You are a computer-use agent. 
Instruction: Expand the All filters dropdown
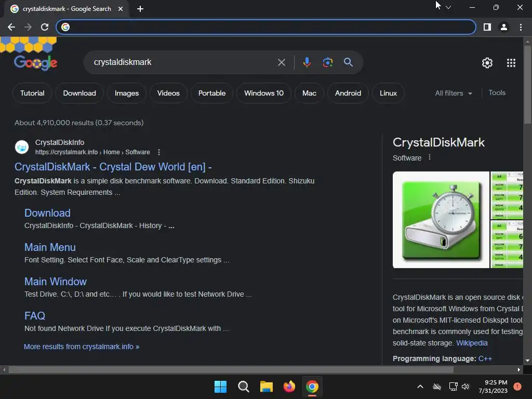coord(453,94)
